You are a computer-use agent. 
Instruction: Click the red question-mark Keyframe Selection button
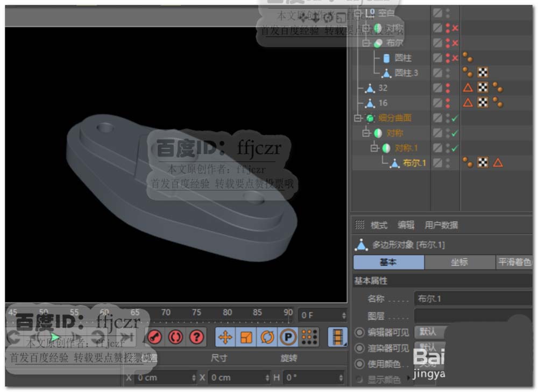tap(196, 337)
